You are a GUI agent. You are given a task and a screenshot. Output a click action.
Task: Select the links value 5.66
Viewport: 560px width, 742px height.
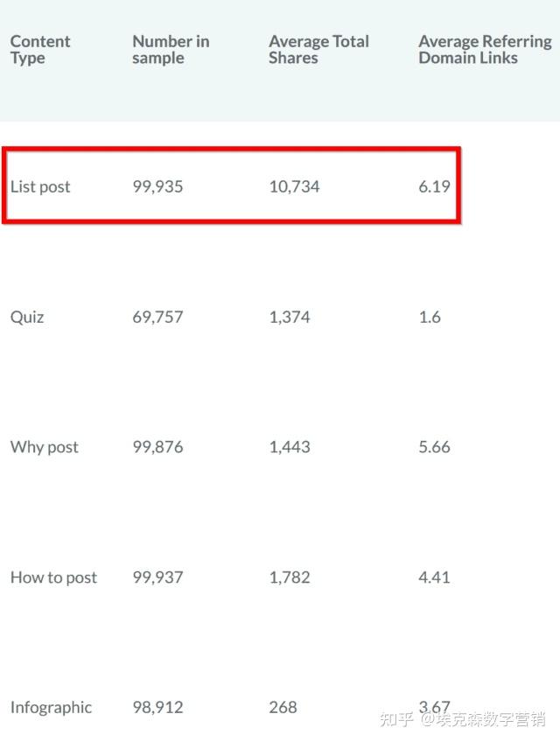434,447
